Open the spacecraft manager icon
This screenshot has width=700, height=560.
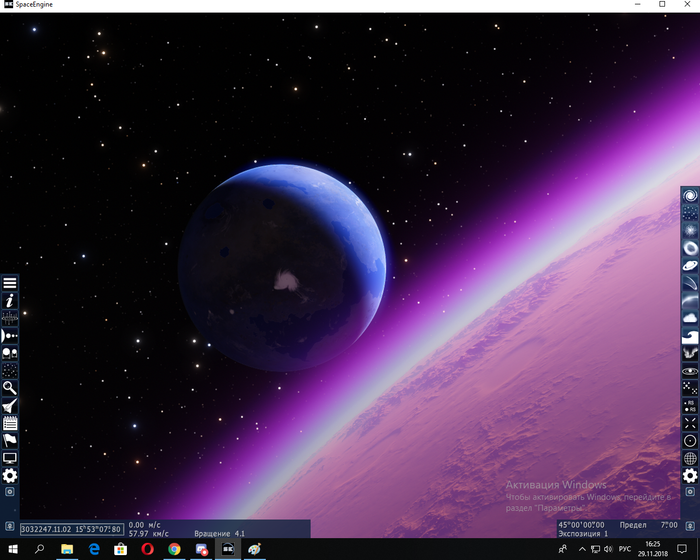10,405
